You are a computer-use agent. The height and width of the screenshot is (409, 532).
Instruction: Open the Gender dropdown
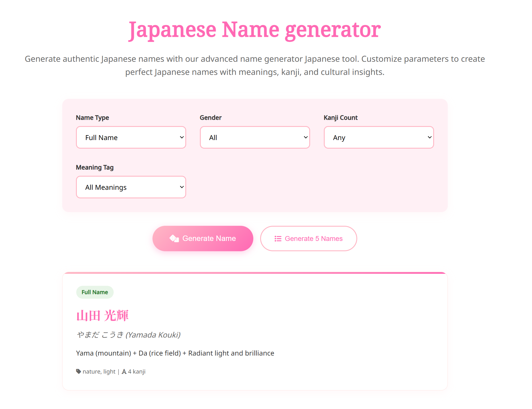254,137
